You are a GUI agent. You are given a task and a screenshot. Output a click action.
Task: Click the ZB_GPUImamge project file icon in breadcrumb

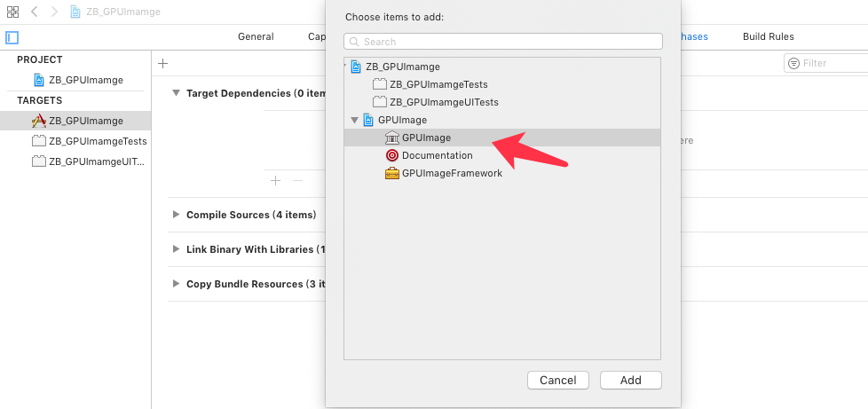(75, 12)
